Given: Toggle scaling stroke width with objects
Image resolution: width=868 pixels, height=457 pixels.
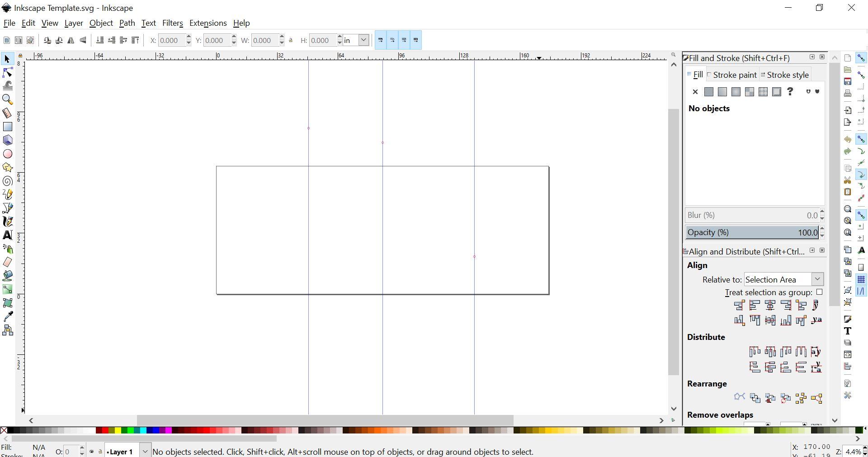Looking at the screenshot, I should click(381, 40).
